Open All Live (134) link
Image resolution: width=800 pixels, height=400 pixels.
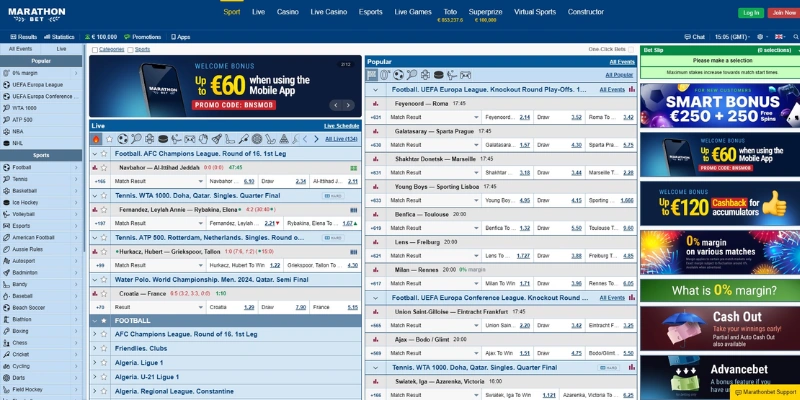point(341,139)
